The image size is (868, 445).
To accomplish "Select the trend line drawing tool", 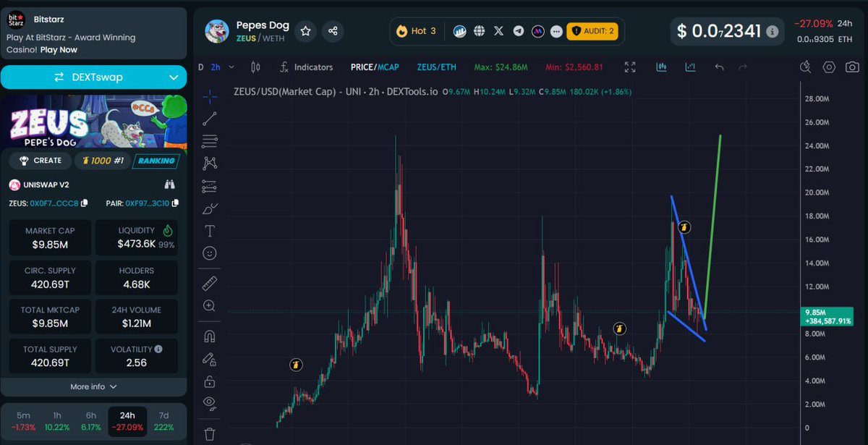I will click(210, 119).
